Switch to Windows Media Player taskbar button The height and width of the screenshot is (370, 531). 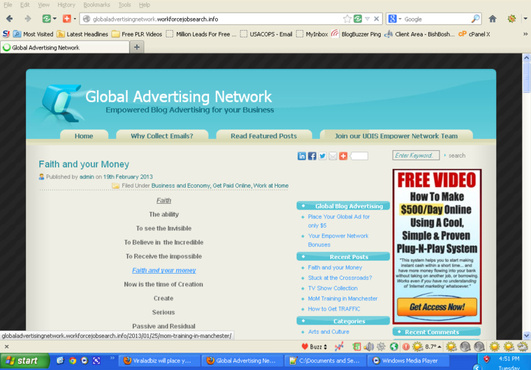click(x=408, y=361)
